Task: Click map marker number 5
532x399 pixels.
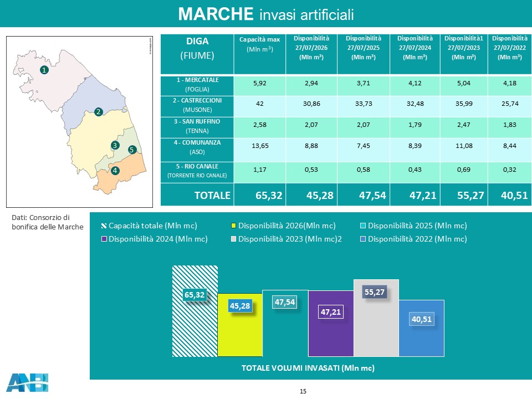Action: (132, 150)
